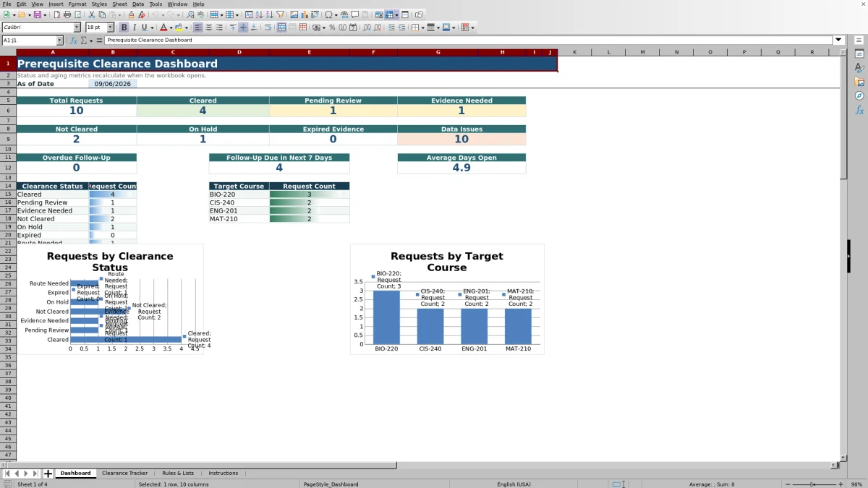Click Next sheet navigation arrow
The image size is (868, 488).
pyautogui.click(x=26, y=474)
